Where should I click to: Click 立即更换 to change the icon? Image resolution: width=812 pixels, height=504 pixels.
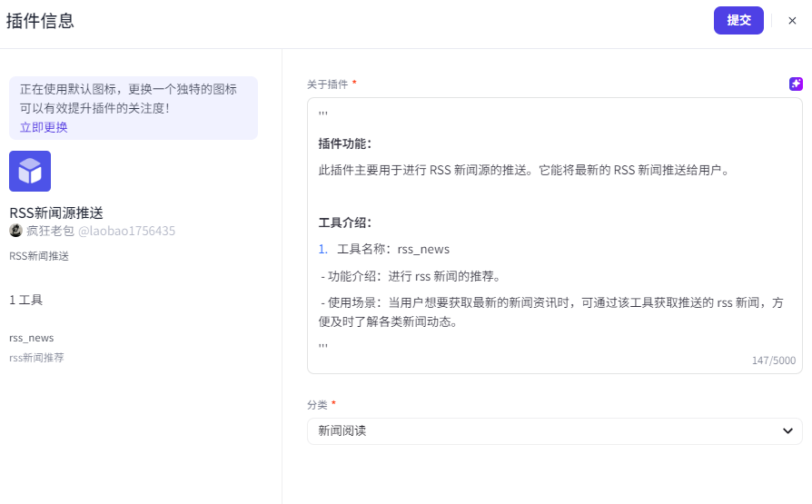coord(44,127)
